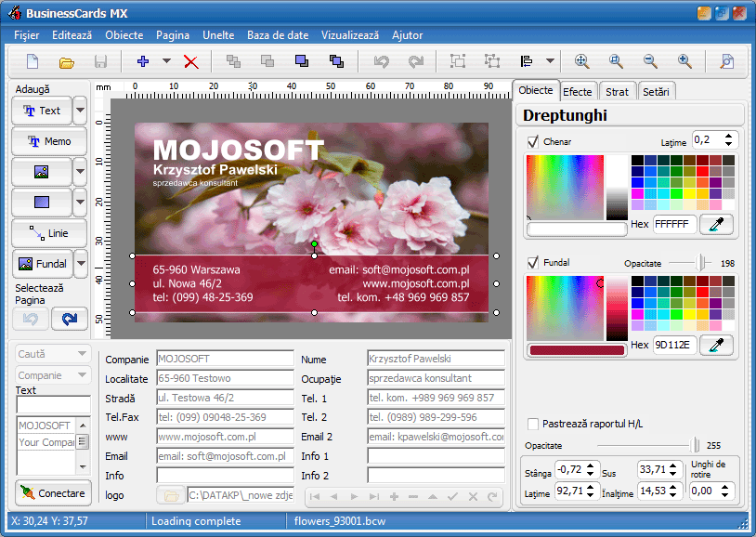The height and width of the screenshot is (537, 756).
Task: Click the Chenar Hex field showing FFFFFF
Action: point(674,224)
